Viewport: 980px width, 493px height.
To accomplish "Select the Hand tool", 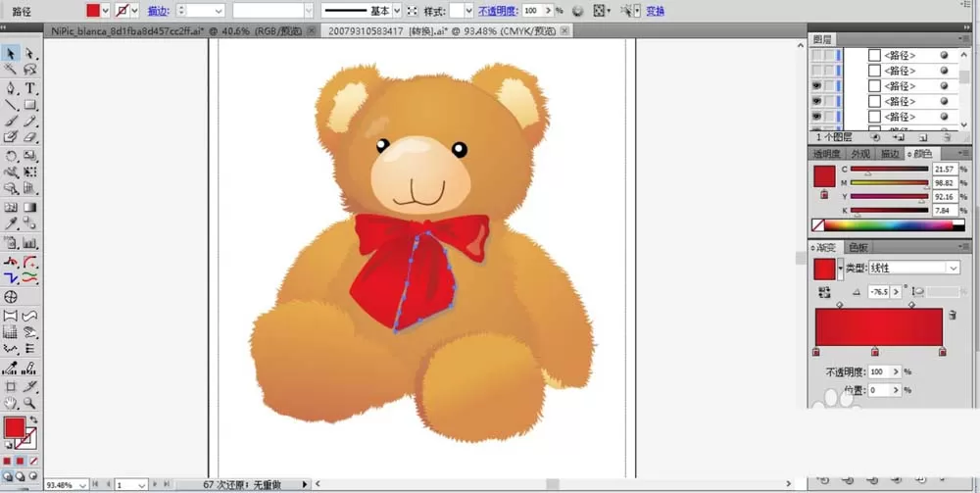I will pos(10,403).
